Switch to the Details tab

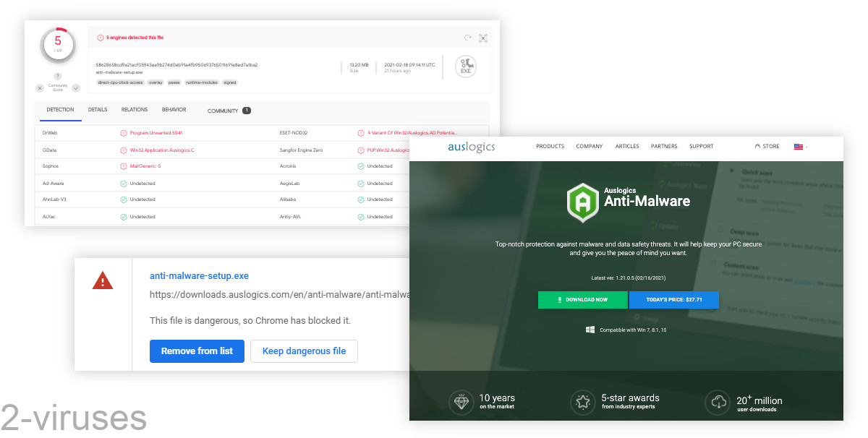[98, 110]
